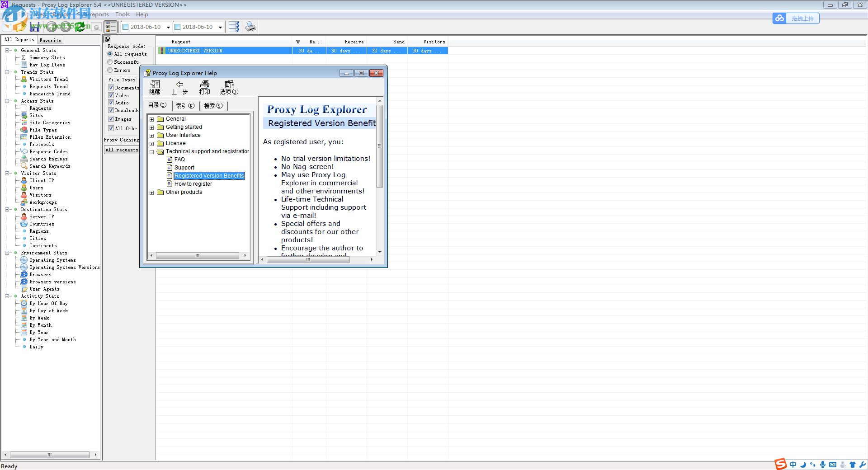Refresh data using the green refresh icon
The image size is (868, 470).
80,27
